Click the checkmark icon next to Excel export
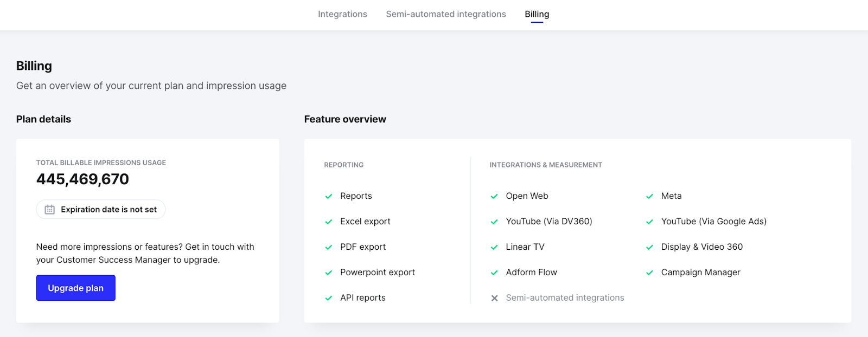The image size is (868, 337). click(328, 222)
